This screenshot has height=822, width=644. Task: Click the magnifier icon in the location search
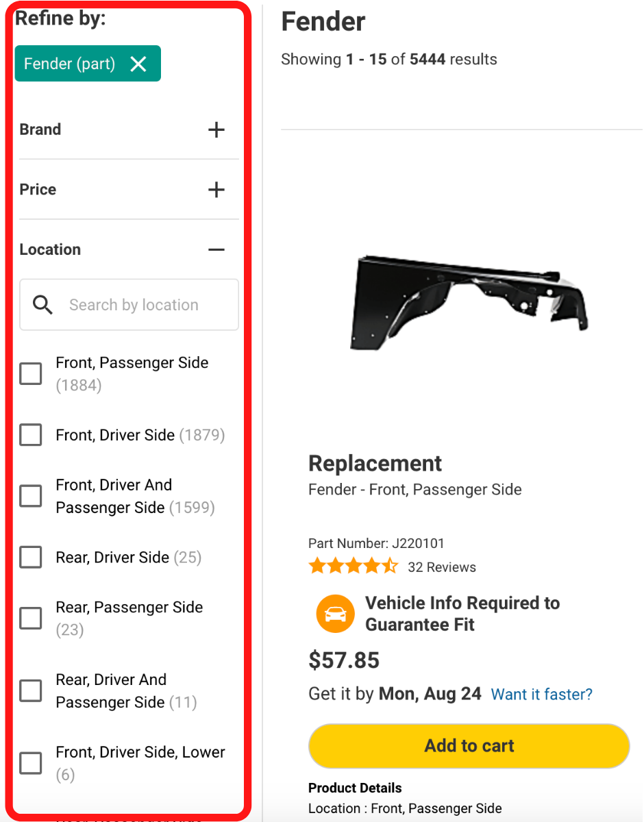(42, 305)
